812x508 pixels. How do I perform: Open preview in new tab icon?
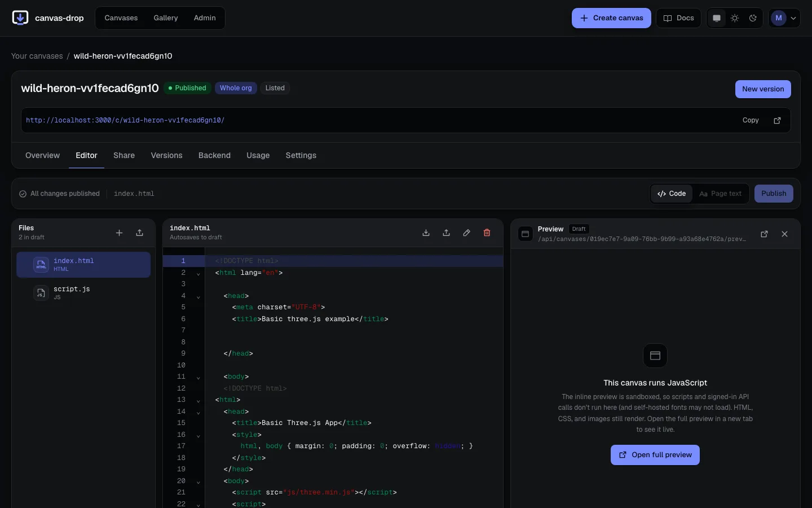(764, 234)
